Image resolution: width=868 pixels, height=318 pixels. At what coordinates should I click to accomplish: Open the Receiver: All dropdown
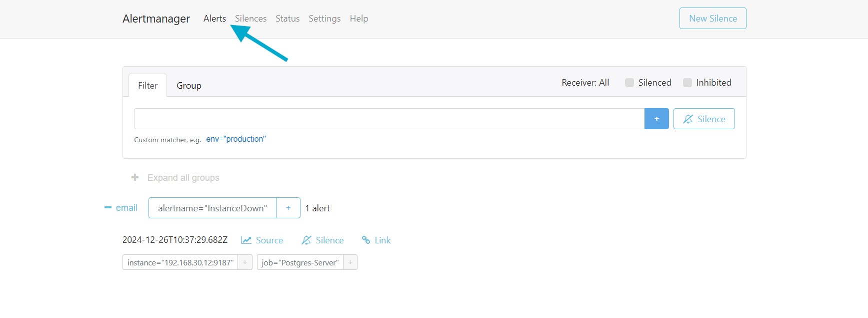click(585, 83)
